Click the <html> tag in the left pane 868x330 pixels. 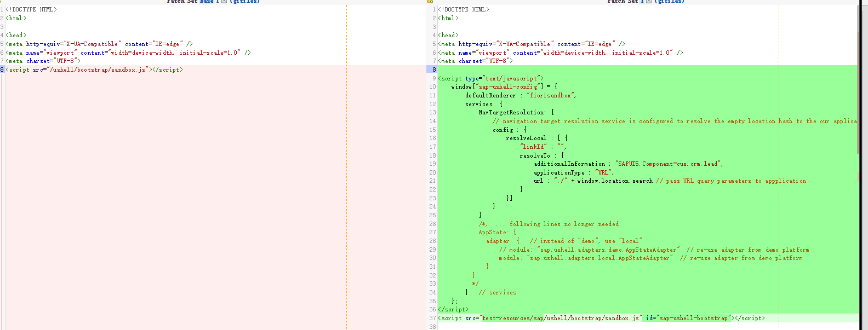(x=16, y=18)
